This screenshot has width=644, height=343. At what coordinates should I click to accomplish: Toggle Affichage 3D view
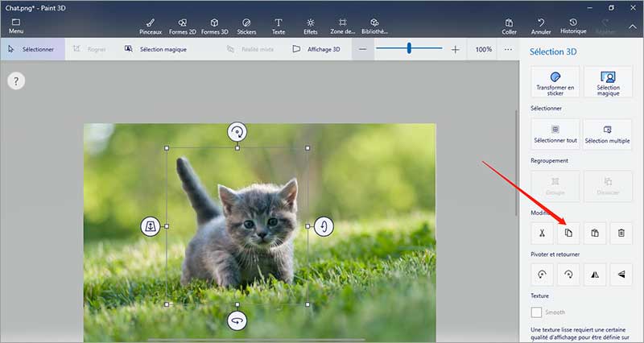pos(316,49)
